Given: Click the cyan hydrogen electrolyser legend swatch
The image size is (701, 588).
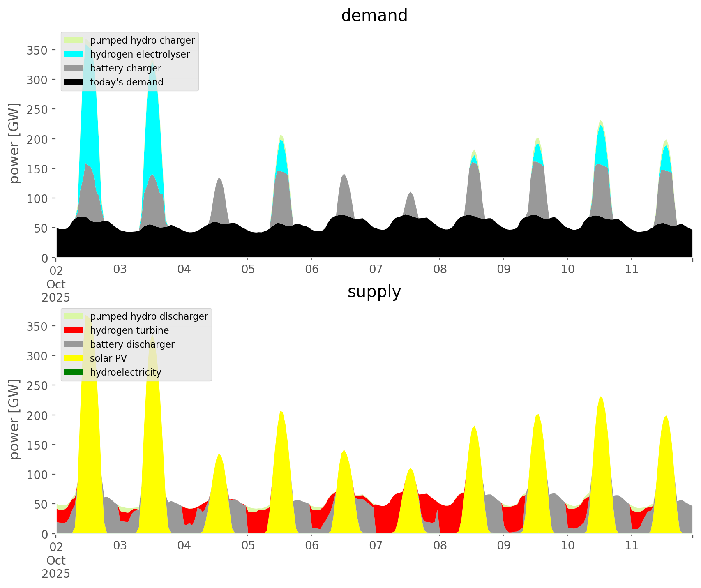Looking at the screenshot, I should (74, 54).
